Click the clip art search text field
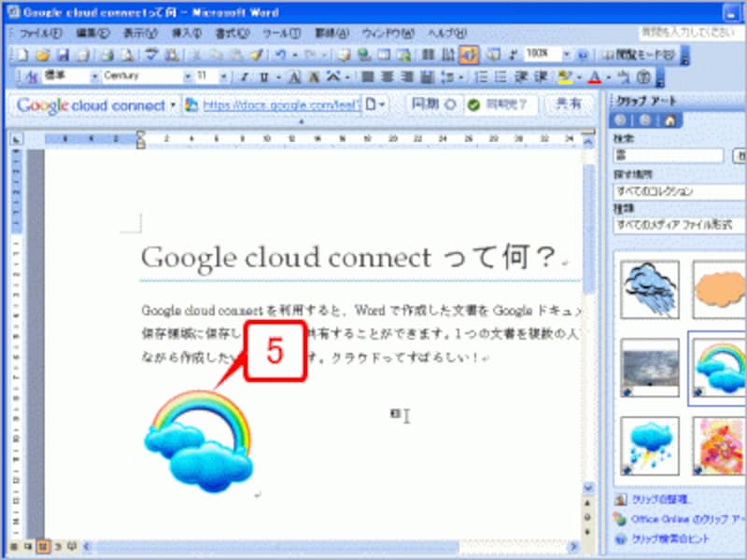Screen dimensions: 747x560 click(669, 156)
